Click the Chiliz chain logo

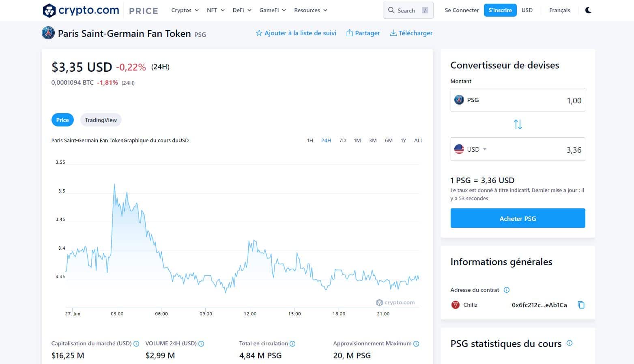(456, 305)
